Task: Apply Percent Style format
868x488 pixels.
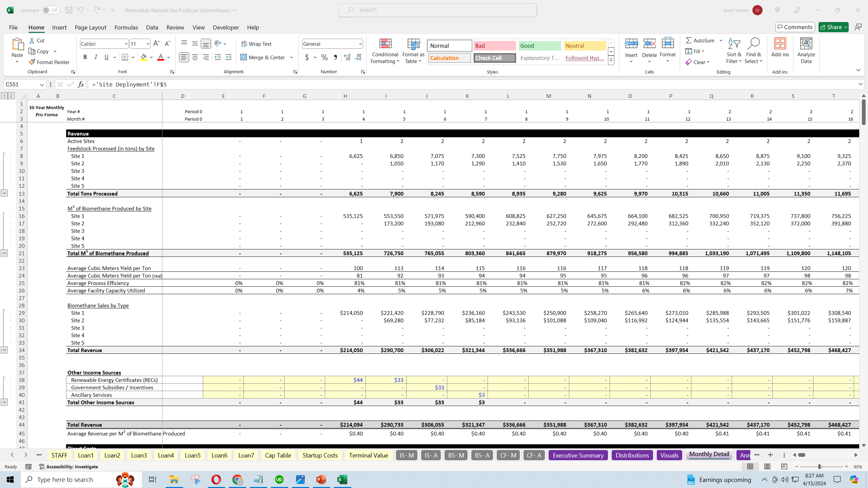Action: click(324, 57)
